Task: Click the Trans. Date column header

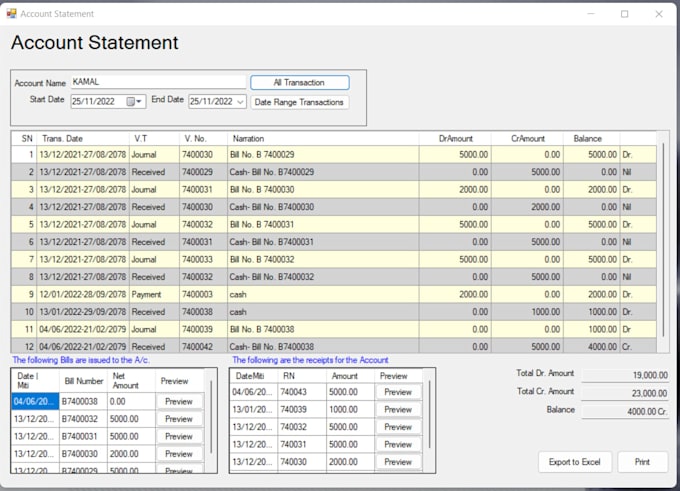Action: (x=83, y=139)
